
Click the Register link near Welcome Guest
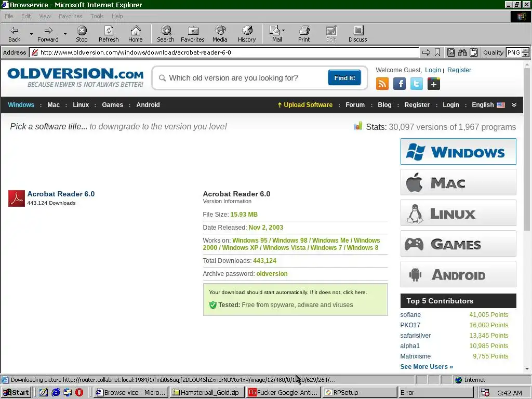tap(459, 70)
